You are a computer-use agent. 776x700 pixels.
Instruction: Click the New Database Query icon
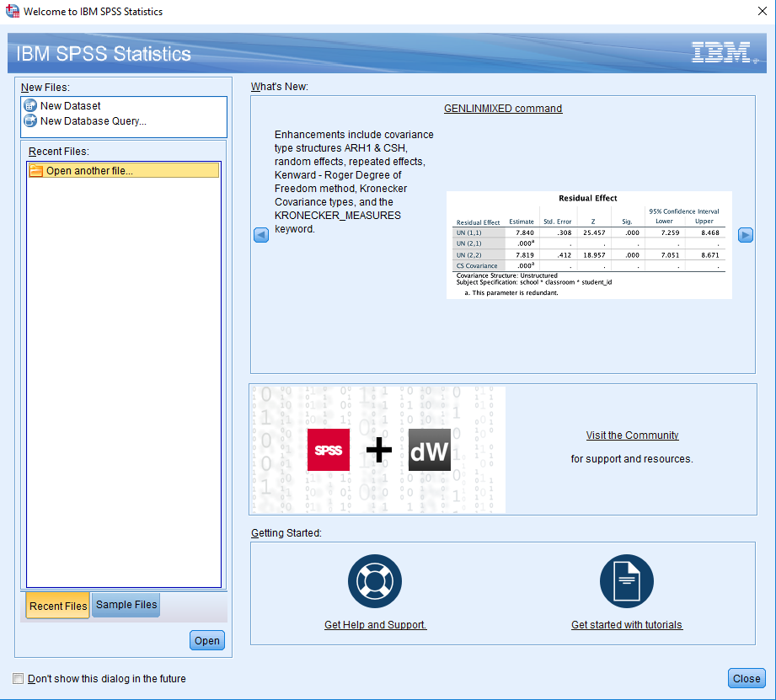tap(30, 120)
